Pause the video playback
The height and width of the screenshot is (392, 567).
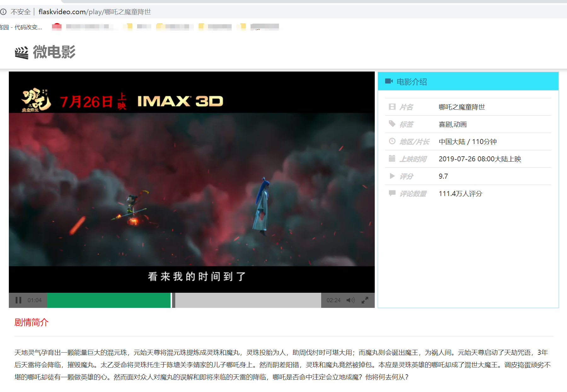point(19,300)
